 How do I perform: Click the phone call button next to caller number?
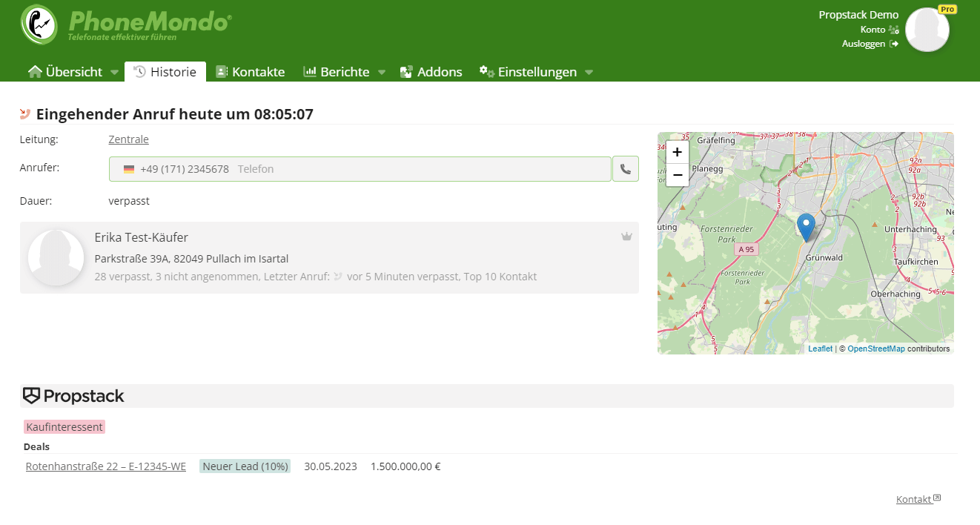point(625,169)
